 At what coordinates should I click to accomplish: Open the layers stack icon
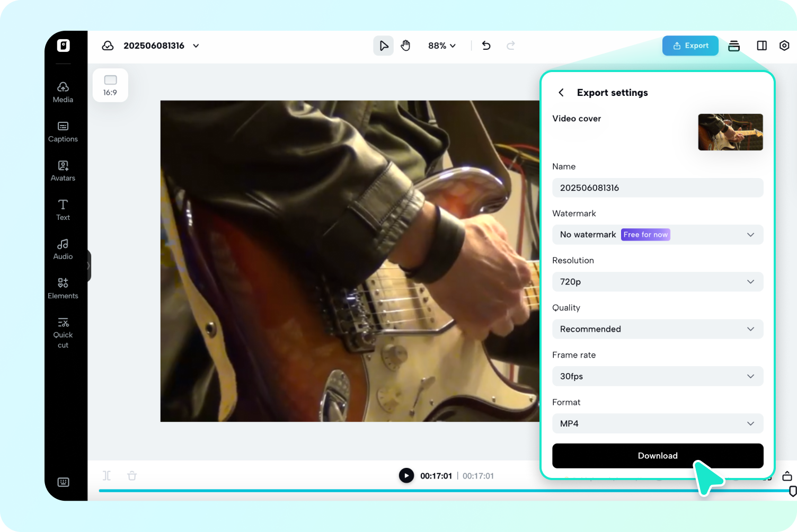(734, 46)
